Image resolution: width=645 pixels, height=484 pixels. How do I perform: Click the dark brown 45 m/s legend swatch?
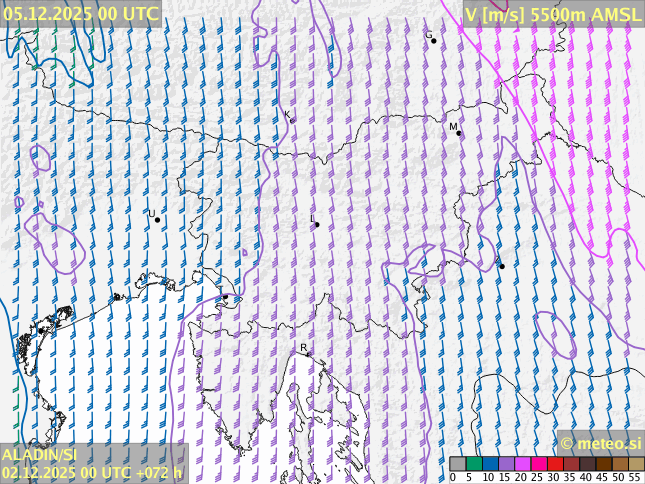click(604, 464)
